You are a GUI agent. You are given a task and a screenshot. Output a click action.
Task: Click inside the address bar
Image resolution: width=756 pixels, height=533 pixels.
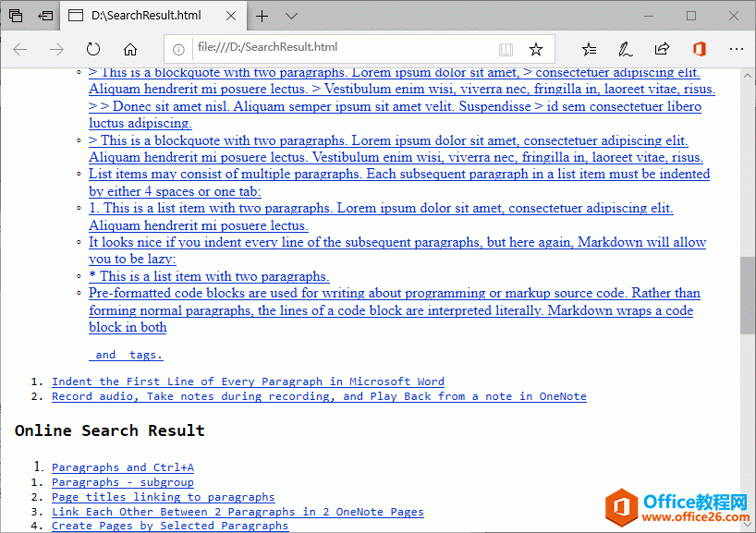coord(323,49)
